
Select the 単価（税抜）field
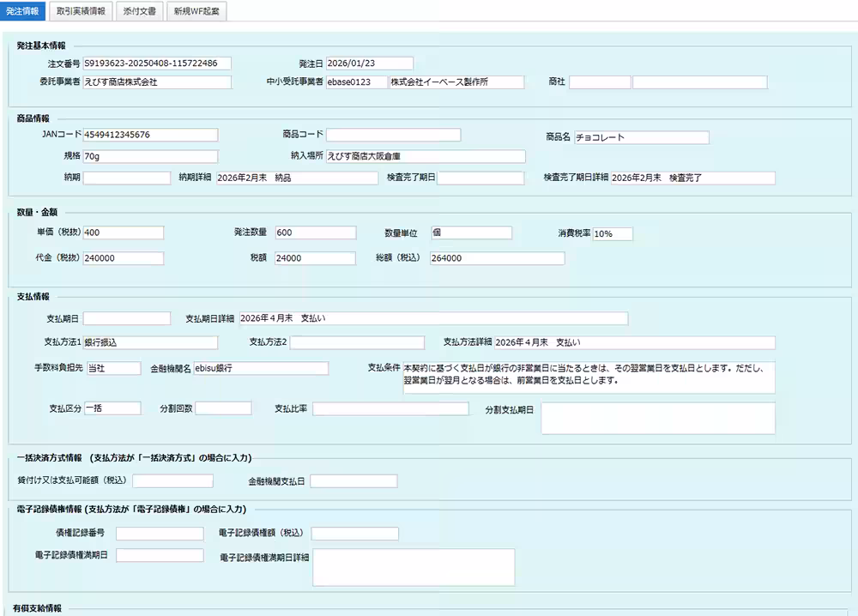point(123,233)
